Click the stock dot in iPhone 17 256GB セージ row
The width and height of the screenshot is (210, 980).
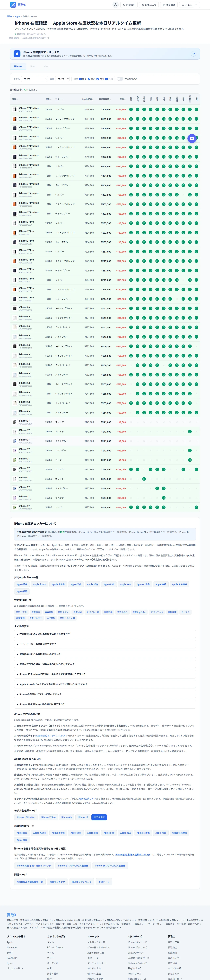(x=189, y=460)
